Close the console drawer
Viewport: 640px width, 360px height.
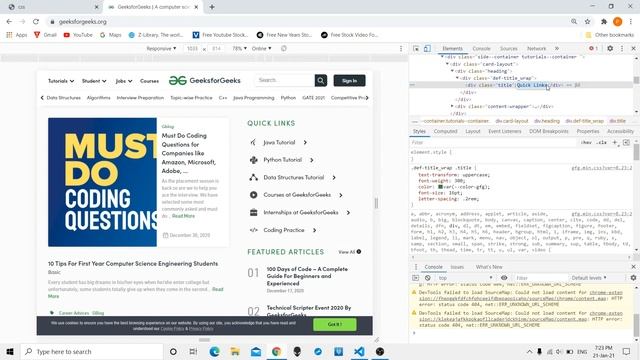click(633, 267)
